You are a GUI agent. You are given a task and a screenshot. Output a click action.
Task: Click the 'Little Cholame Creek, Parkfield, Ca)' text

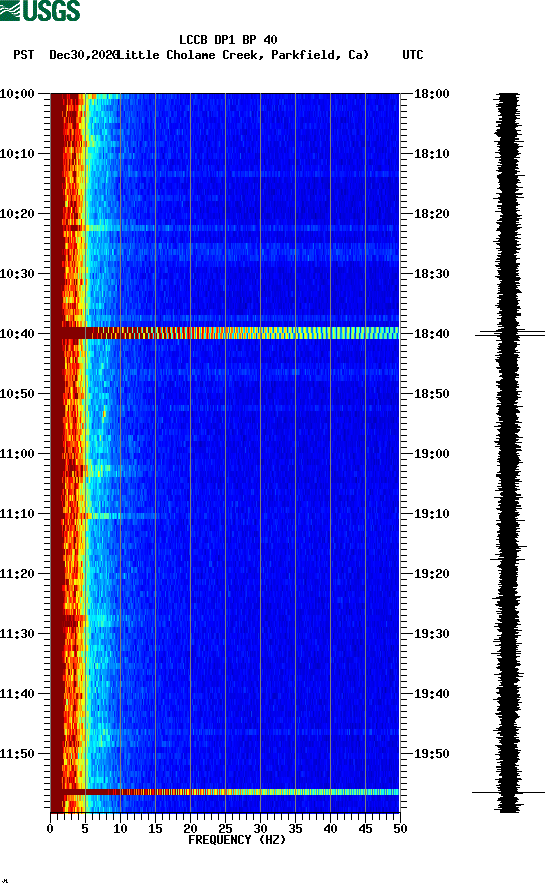243,55
